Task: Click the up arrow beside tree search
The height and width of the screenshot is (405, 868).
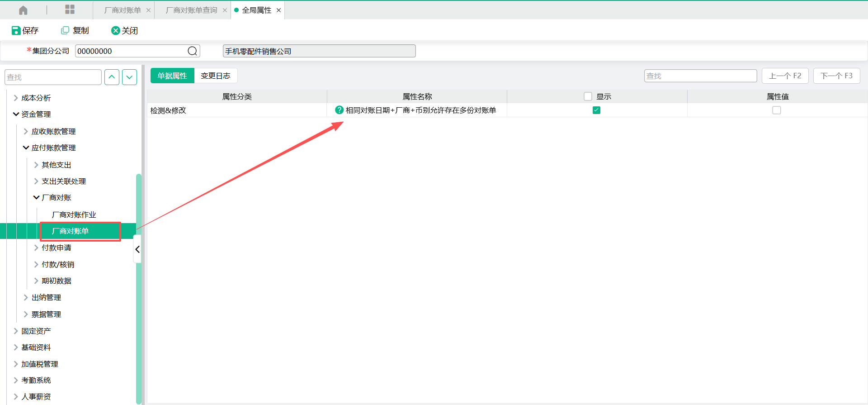Action: (112, 77)
